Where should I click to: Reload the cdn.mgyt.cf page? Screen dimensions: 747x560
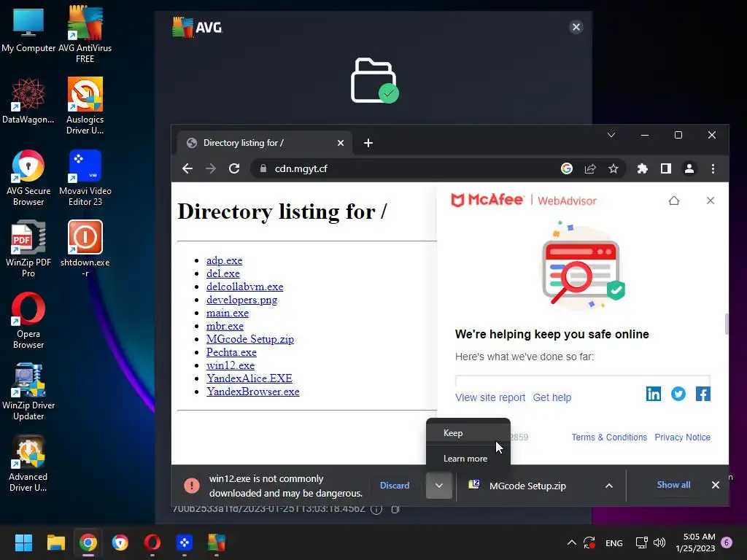tap(234, 168)
